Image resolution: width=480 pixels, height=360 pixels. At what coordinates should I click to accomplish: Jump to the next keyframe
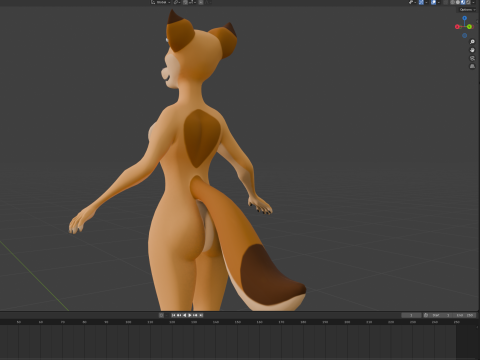195,315
